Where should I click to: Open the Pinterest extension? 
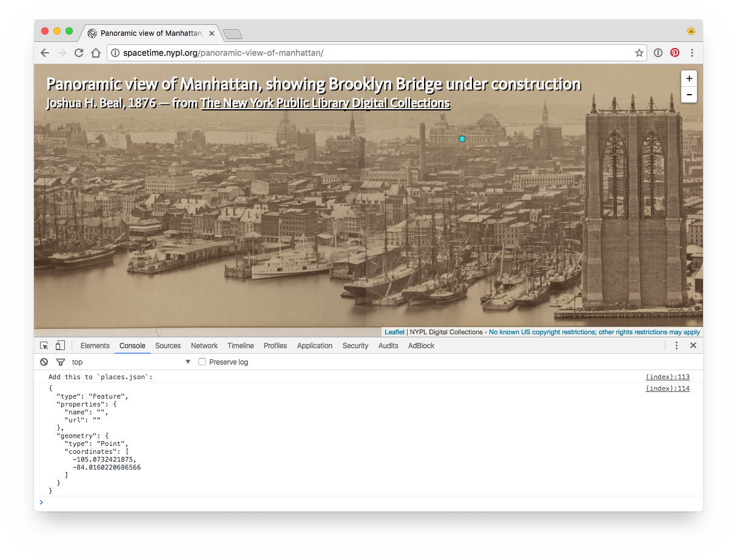675,53
